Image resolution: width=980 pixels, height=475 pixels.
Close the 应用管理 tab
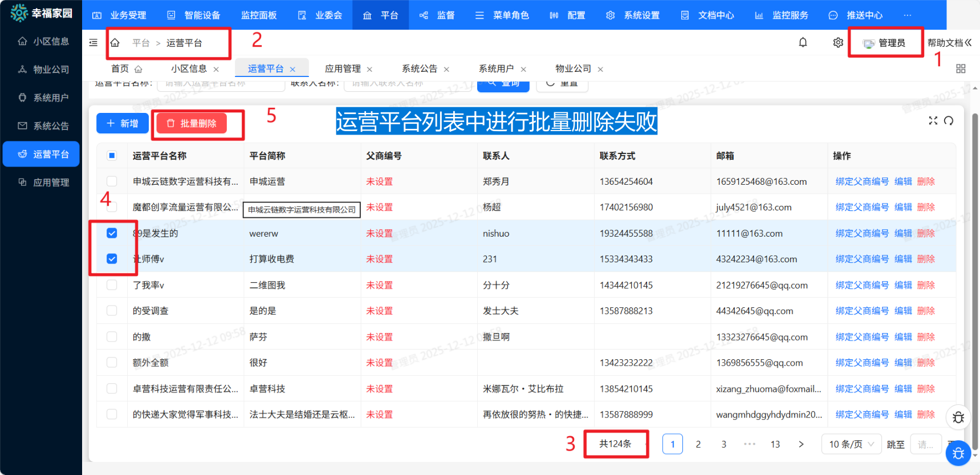(x=369, y=70)
